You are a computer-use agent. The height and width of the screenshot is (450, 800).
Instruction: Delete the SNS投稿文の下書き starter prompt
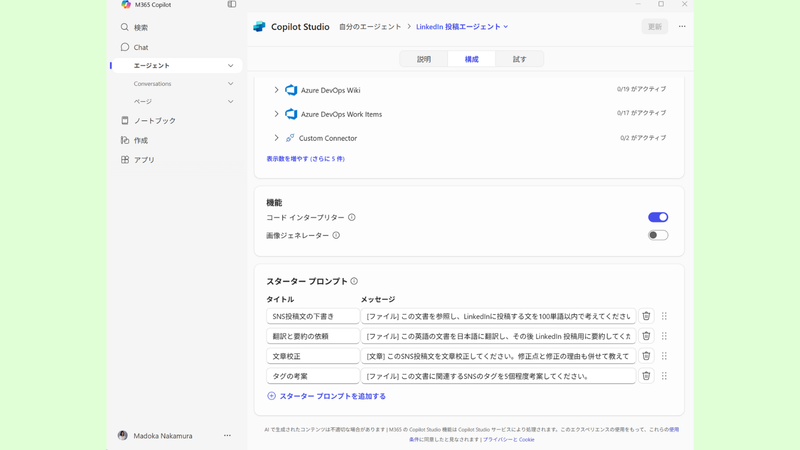tap(646, 316)
